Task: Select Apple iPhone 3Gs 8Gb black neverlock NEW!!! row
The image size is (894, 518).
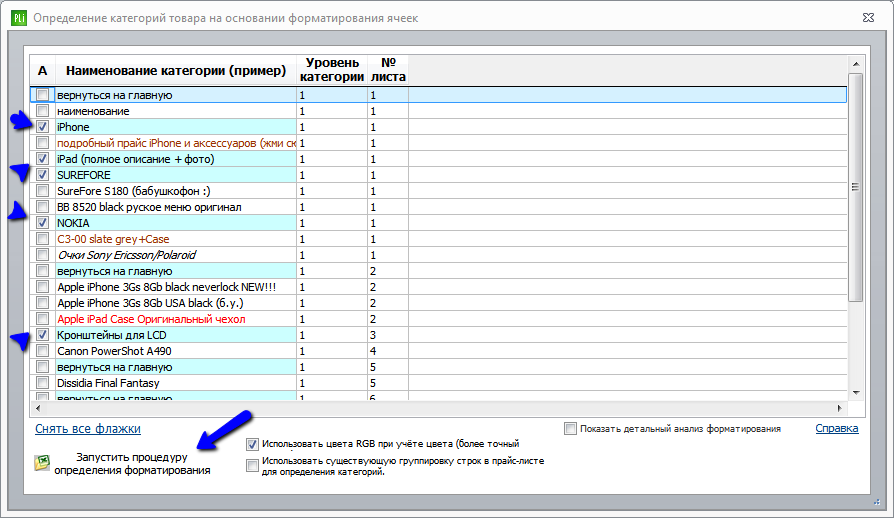Action: (166, 287)
